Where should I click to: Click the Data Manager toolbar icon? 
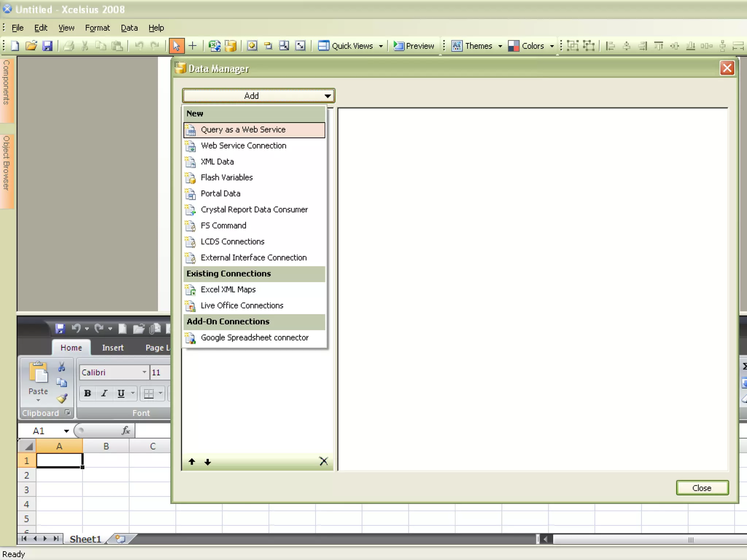(x=231, y=46)
